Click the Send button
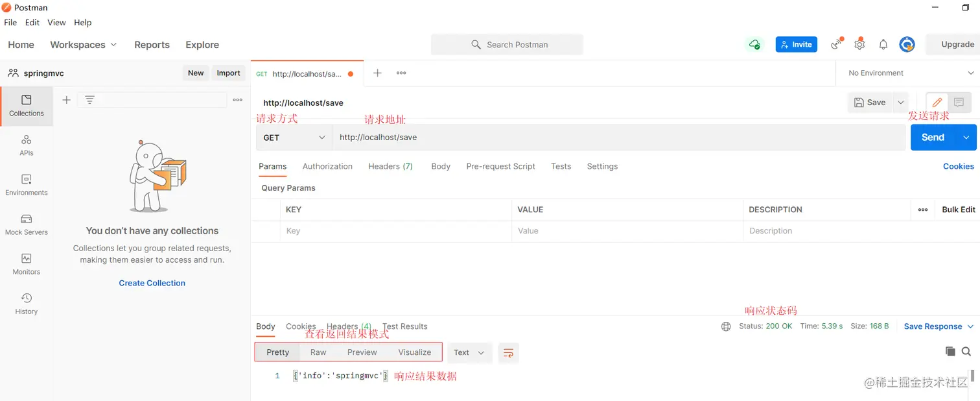The image size is (980, 401). coord(933,138)
